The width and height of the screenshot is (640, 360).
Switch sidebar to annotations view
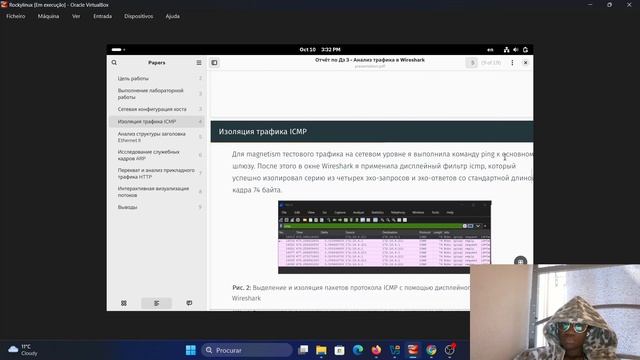click(x=189, y=303)
